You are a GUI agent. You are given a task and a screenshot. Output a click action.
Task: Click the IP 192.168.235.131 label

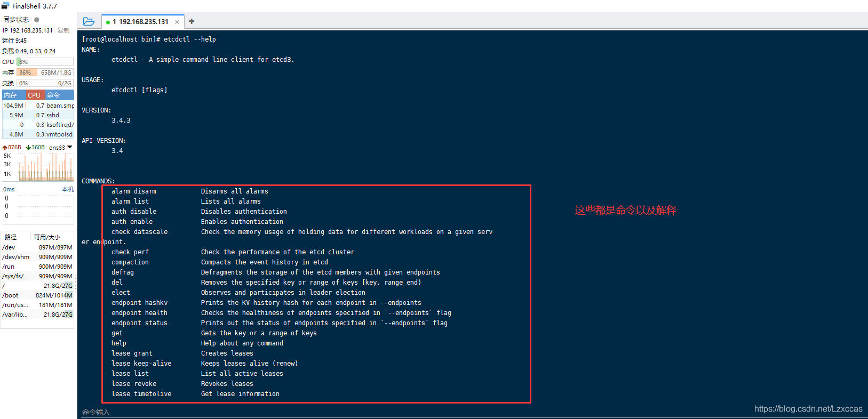[28, 30]
